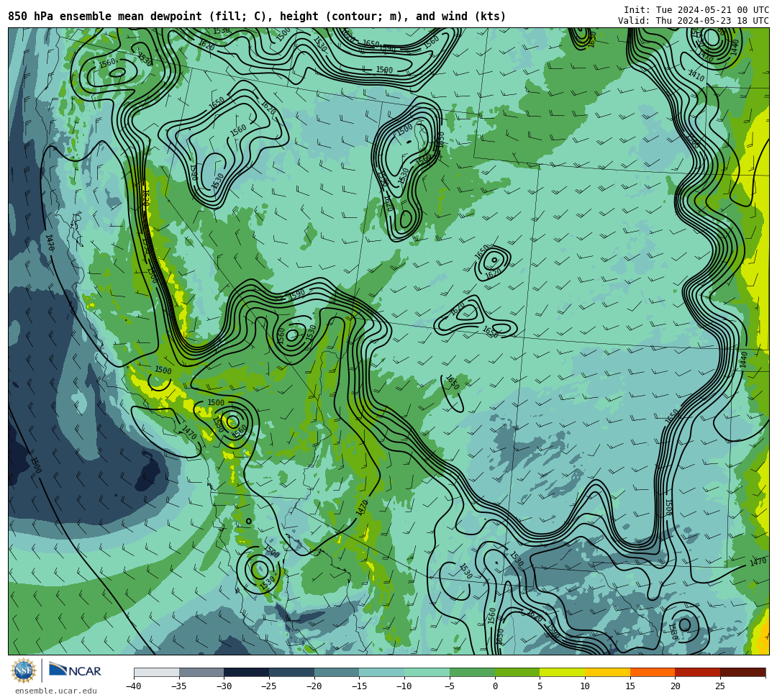Image resolution: width=777 pixels, height=700 pixels.
Task: Click the -25 to -20 colorbar swatch
Action: click(292, 672)
